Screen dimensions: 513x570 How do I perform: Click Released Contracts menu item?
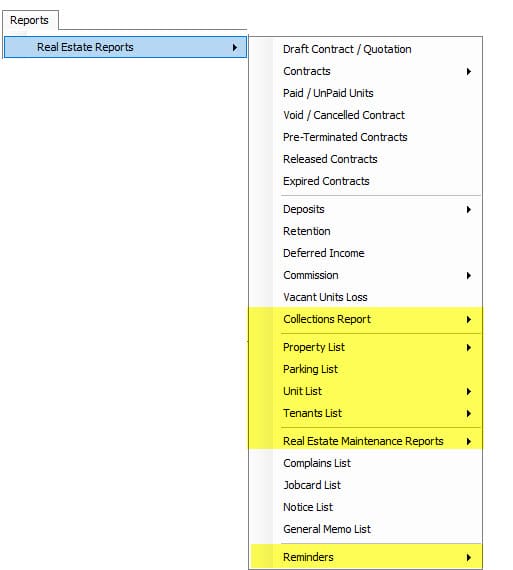(x=366, y=159)
